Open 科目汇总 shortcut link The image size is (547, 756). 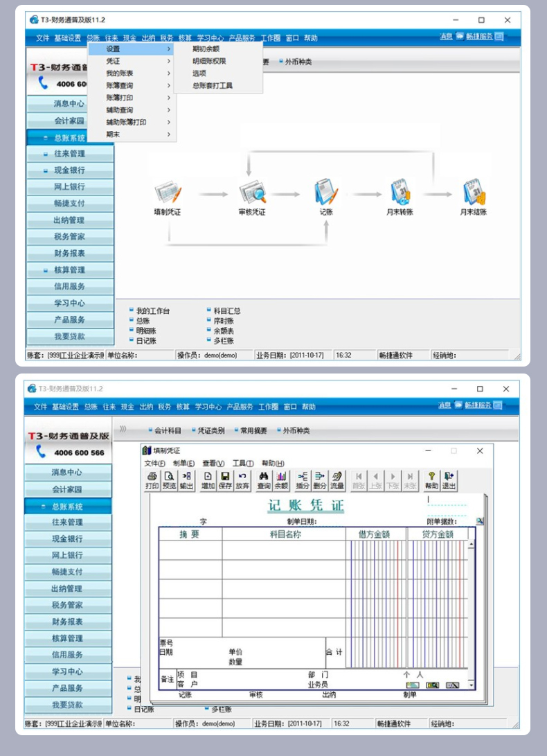tap(227, 311)
